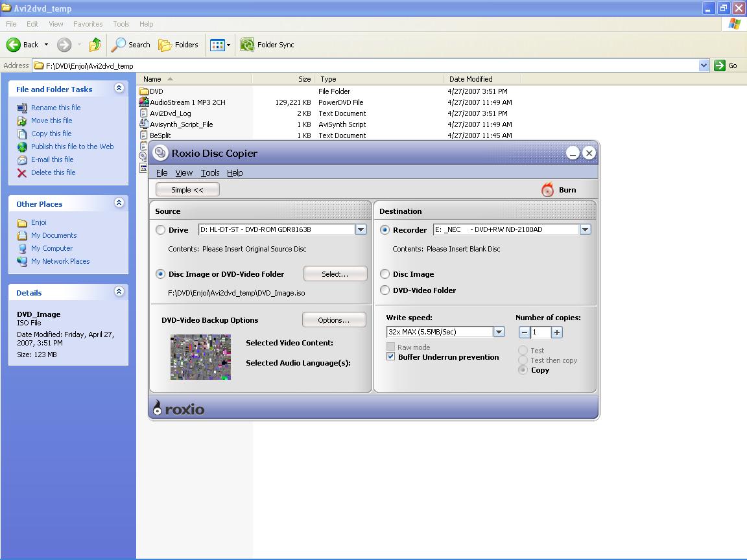747x560 pixels.
Task: Click the Enjoi folder icon in Other Places
Action: 22,223
